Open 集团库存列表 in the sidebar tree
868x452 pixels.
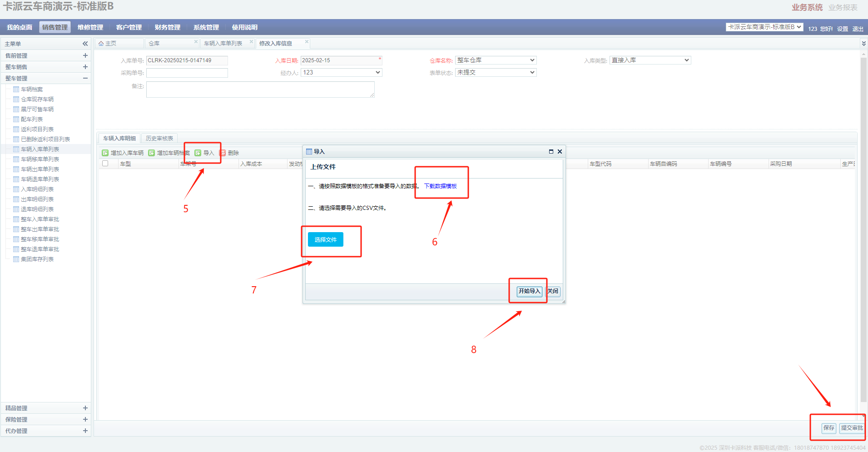point(37,259)
